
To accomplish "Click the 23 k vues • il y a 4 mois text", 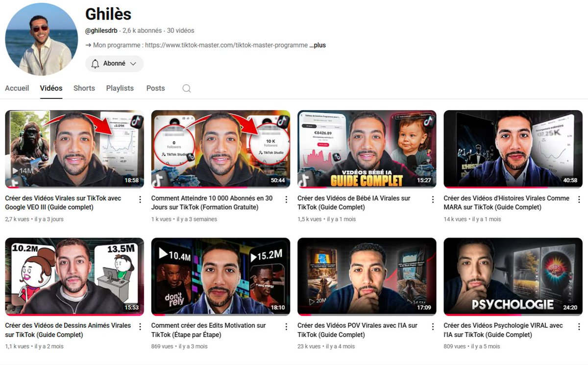I will click(x=326, y=346).
